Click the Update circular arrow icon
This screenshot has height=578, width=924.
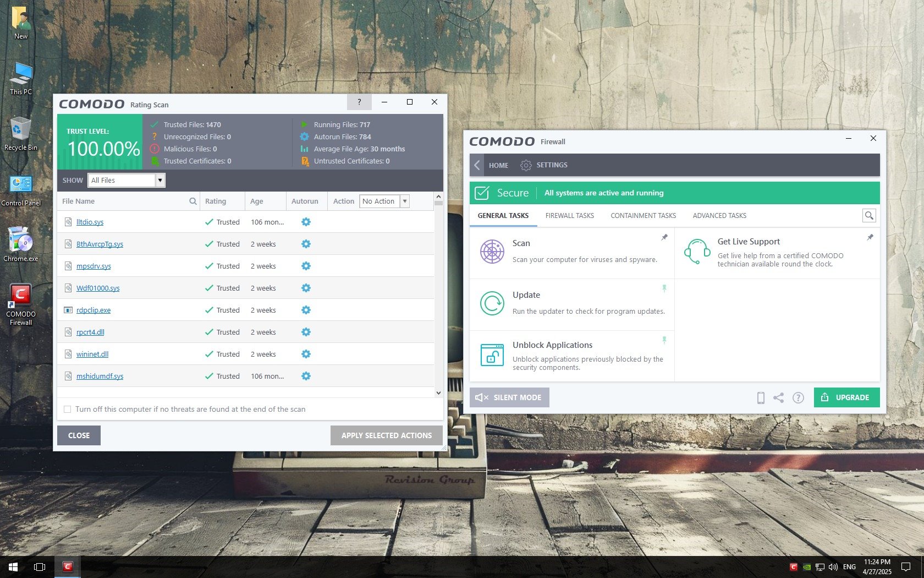(x=492, y=303)
